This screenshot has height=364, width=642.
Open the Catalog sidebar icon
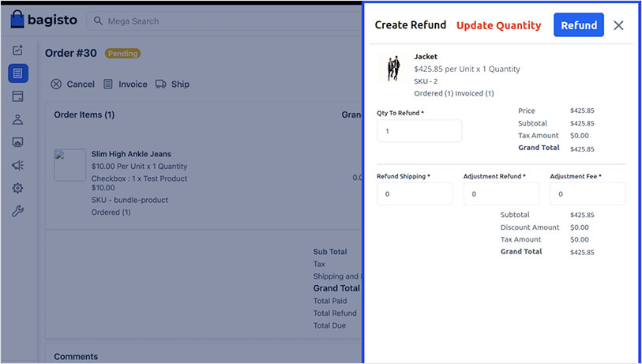click(18, 96)
